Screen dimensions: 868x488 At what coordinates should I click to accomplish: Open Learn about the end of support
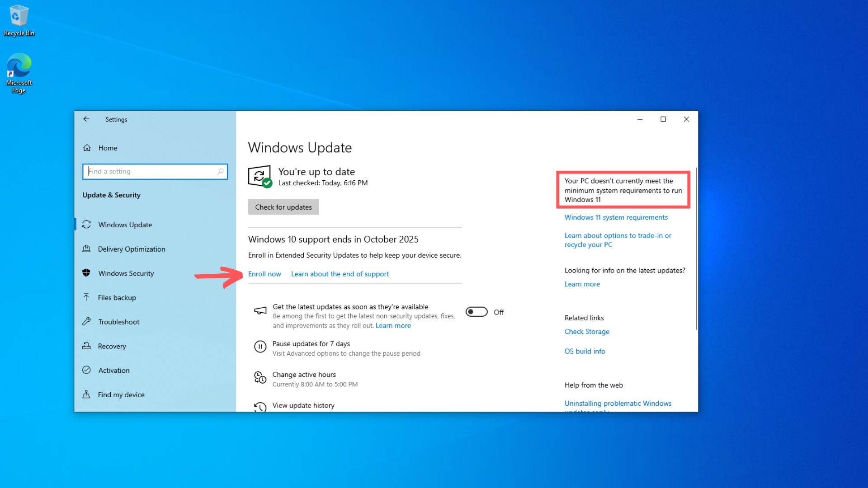[340, 274]
